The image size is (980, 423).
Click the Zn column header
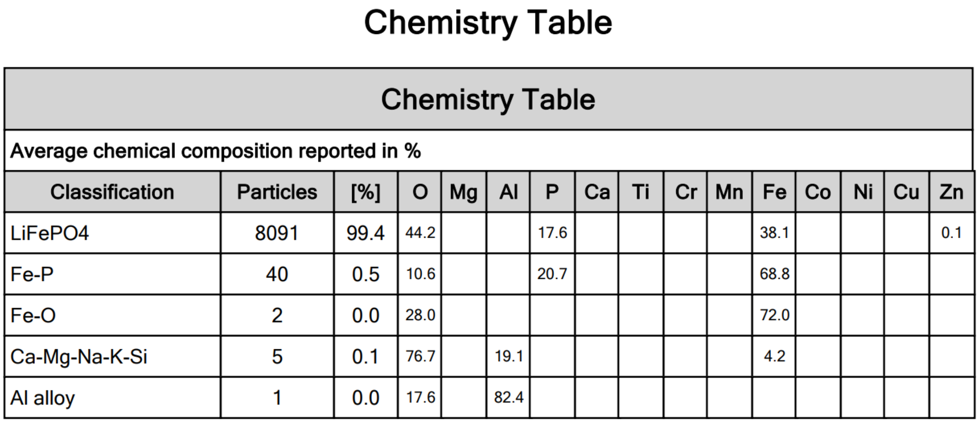[x=952, y=192]
